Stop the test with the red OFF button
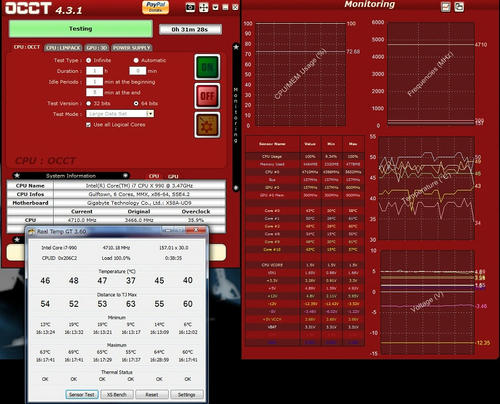This screenshot has width=500, height=404. [207, 96]
